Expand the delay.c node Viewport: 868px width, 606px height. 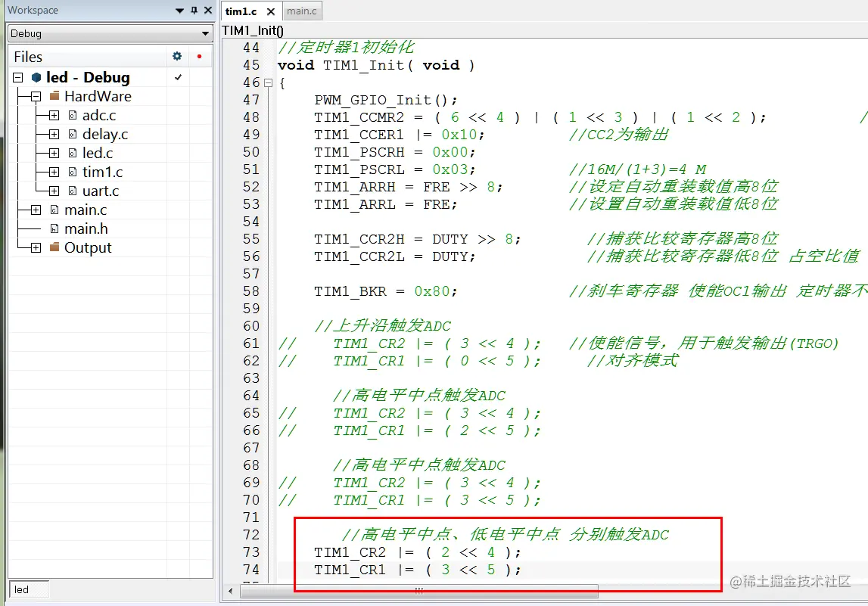coord(54,134)
